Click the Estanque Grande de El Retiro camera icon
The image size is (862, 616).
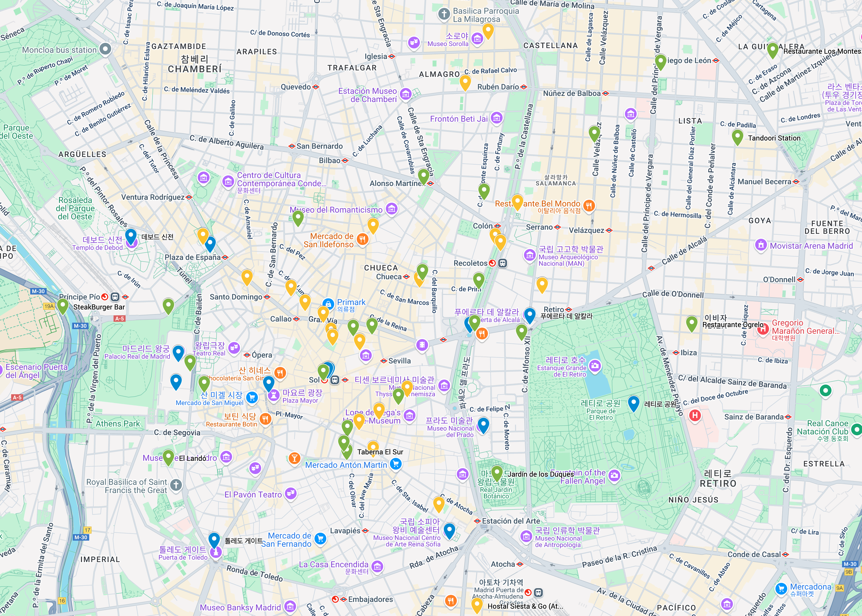pyautogui.click(x=595, y=366)
